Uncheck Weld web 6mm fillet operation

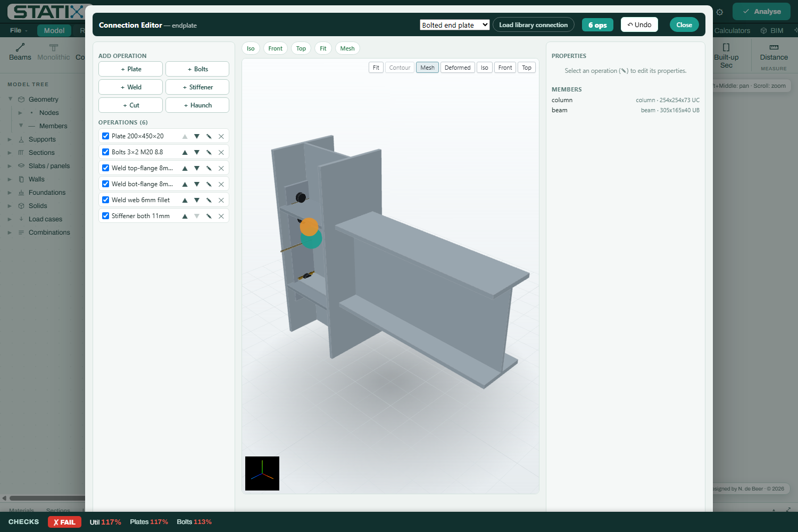105,200
